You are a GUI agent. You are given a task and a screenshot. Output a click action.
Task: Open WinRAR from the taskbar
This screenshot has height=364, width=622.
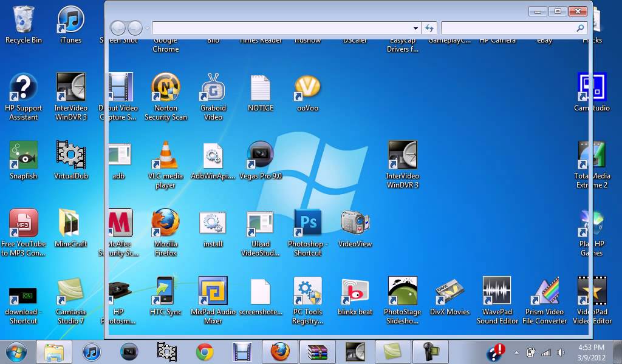(x=317, y=352)
